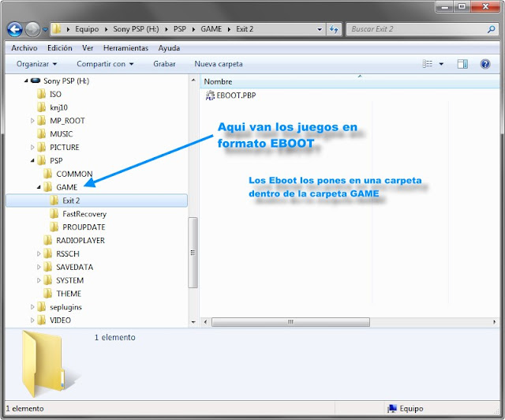Image resolution: width=505 pixels, height=420 pixels.
Task: Click the search magnifier icon
Action: coord(491,29)
